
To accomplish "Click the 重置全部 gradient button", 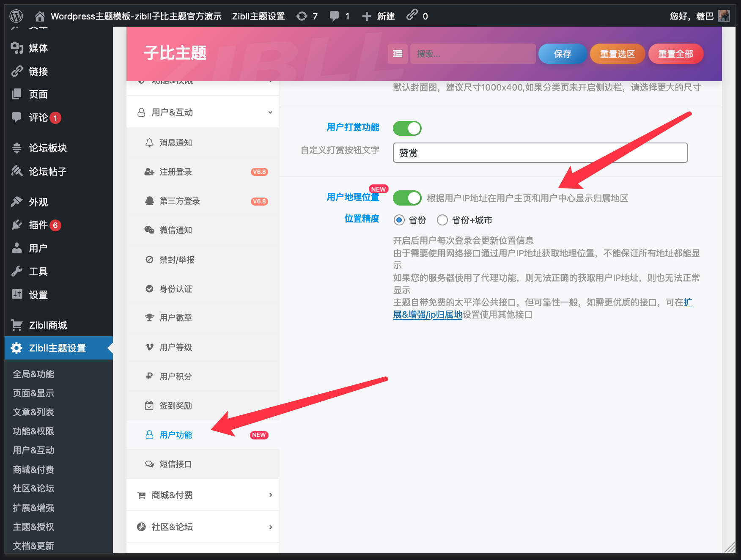I will (675, 54).
